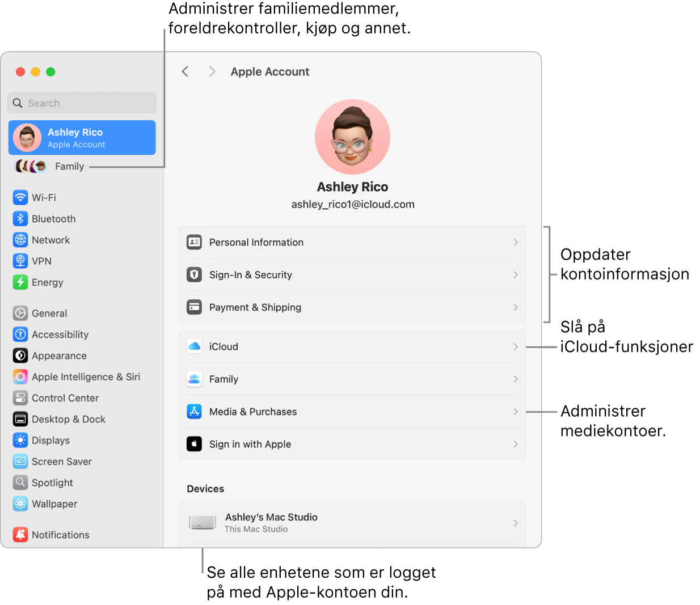Click the Family member avatars in sidebar

31,166
